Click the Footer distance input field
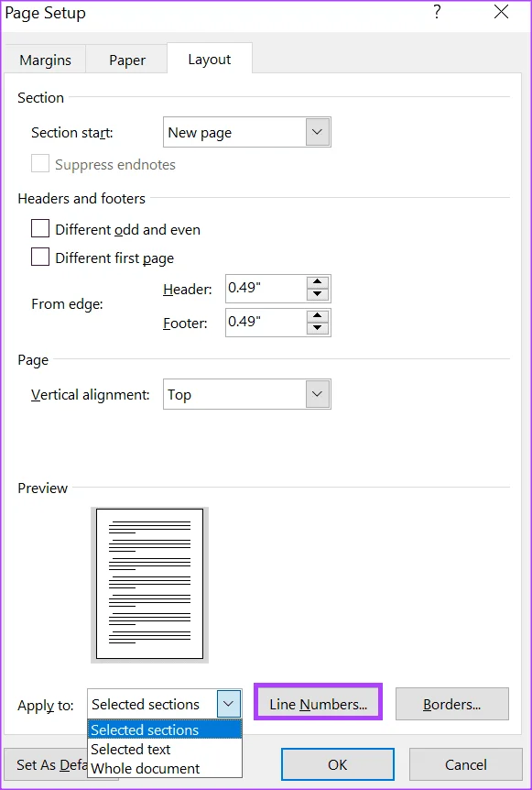The width and height of the screenshot is (532, 790). 266,323
